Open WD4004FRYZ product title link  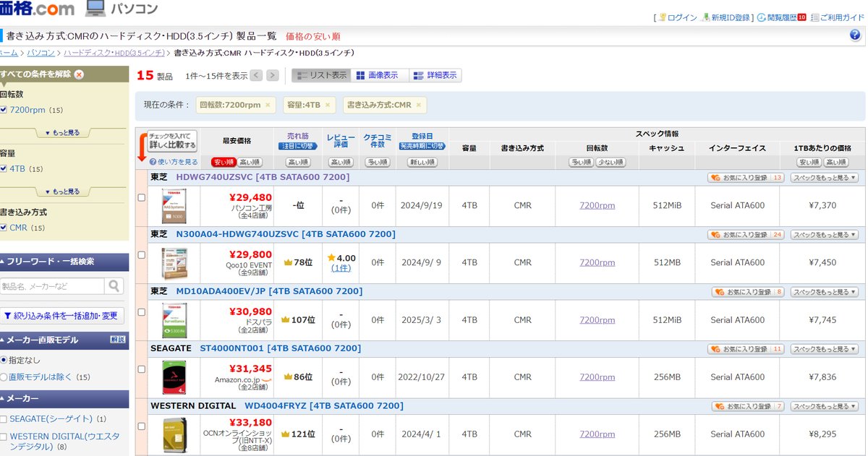point(323,406)
